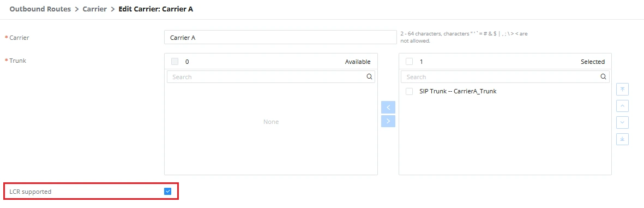The height and width of the screenshot is (208, 644).
Task: Focus the Carrier name input field
Action: (280, 38)
